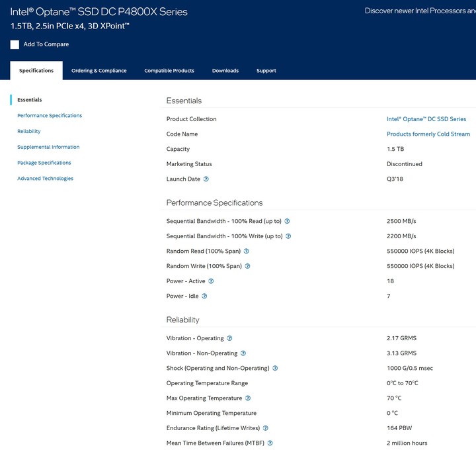This screenshot has height=450, width=476.
Task: Open Random Read (100% Span) info icon
Action: point(246,251)
